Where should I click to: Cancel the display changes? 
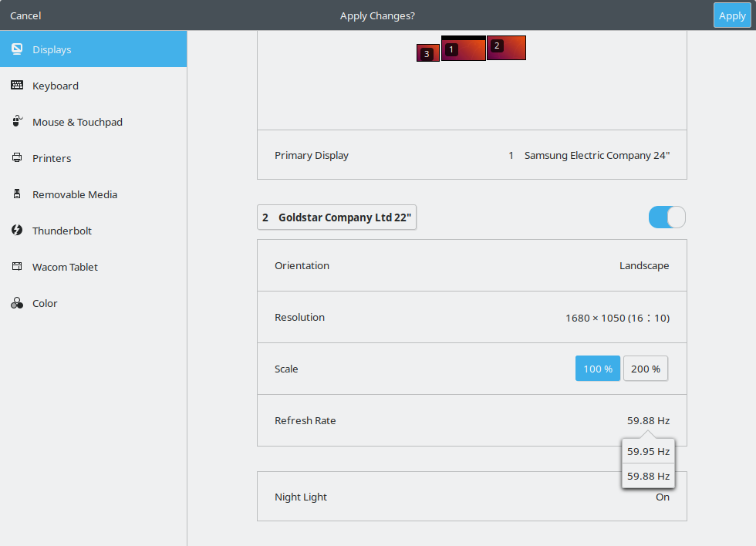25,15
